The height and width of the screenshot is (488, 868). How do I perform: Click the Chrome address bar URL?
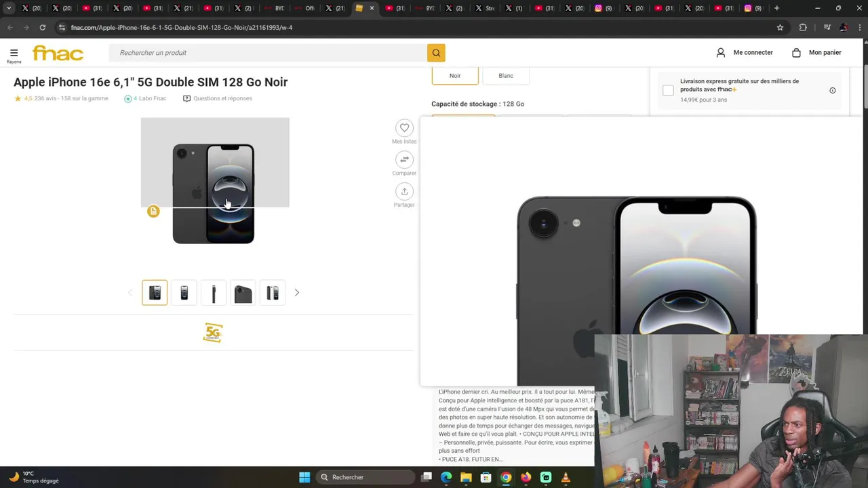182,27
